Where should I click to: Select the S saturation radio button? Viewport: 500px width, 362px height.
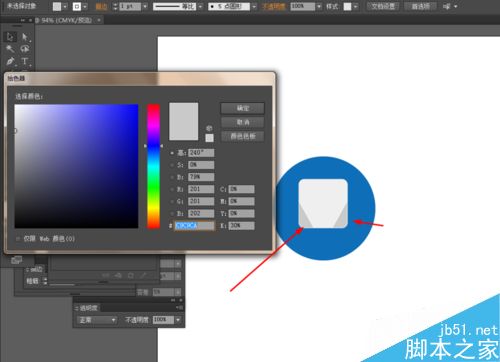[172, 165]
